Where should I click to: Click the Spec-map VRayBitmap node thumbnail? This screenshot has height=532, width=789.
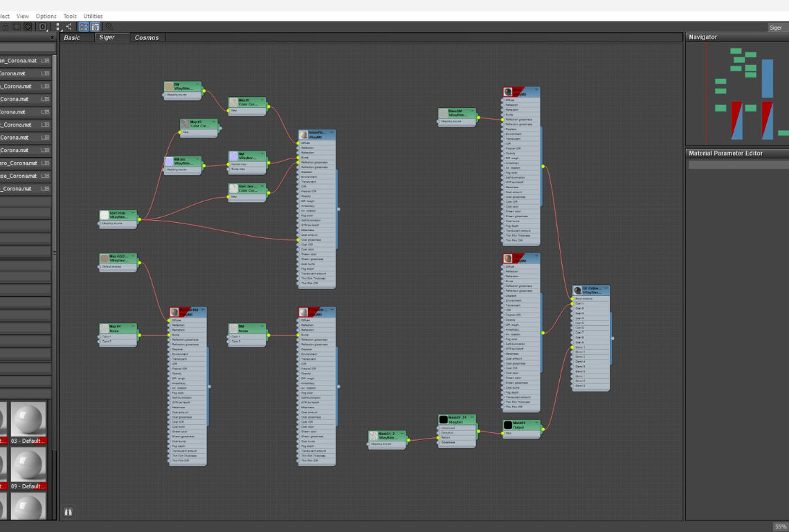105,215
